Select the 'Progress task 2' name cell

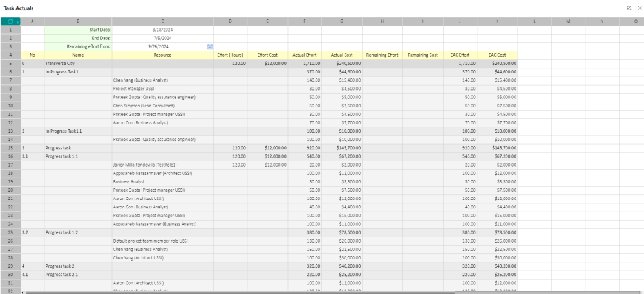click(x=78, y=266)
